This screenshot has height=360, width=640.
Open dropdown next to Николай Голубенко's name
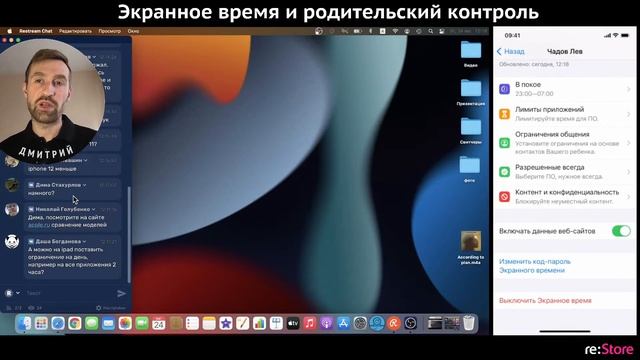pyautogui.click(x=93, y=209)
